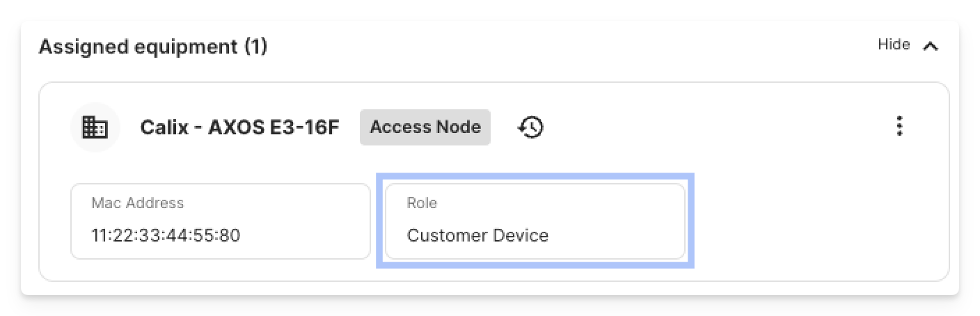Click the Role label text
The width and height of the screenshot is (980, 316).
pyautogui.click(x=422, y=203)
